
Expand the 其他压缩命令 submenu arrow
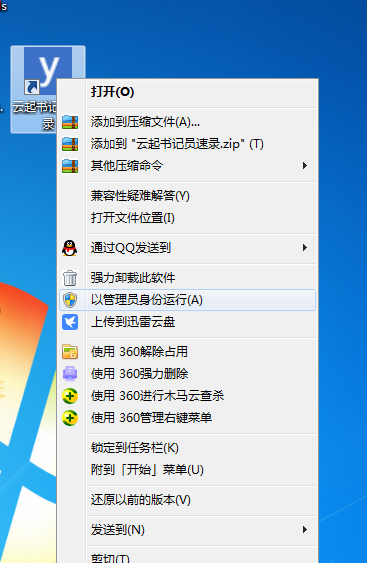[305, 166]
